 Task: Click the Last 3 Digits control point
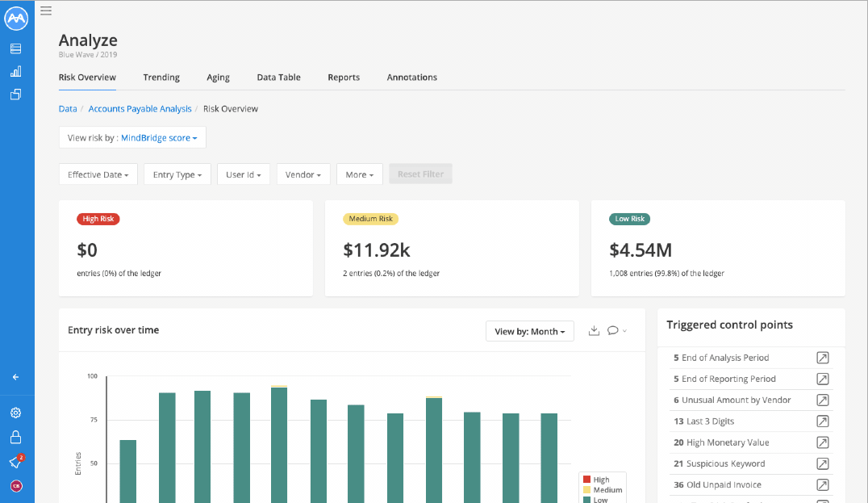click(710, 421)
